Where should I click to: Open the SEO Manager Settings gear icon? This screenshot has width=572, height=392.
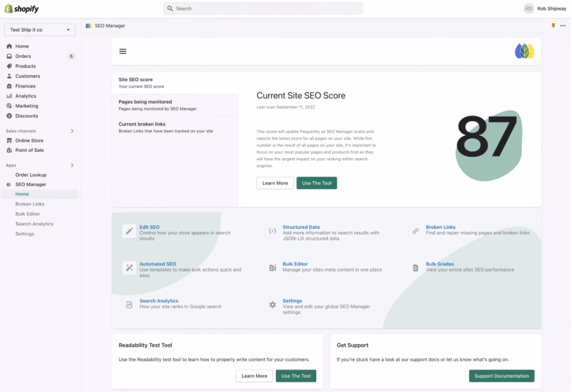click(272, 305)
